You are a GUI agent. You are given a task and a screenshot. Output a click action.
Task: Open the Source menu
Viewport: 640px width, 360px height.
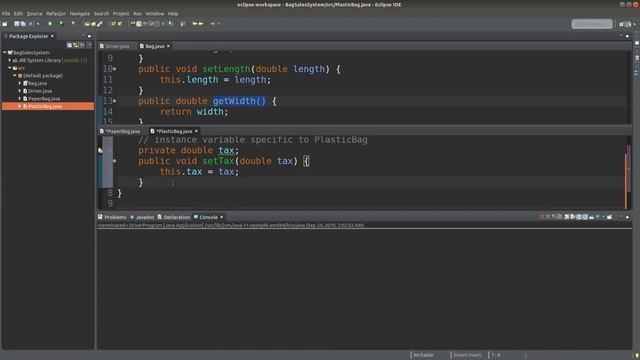[x=34, y=13]
